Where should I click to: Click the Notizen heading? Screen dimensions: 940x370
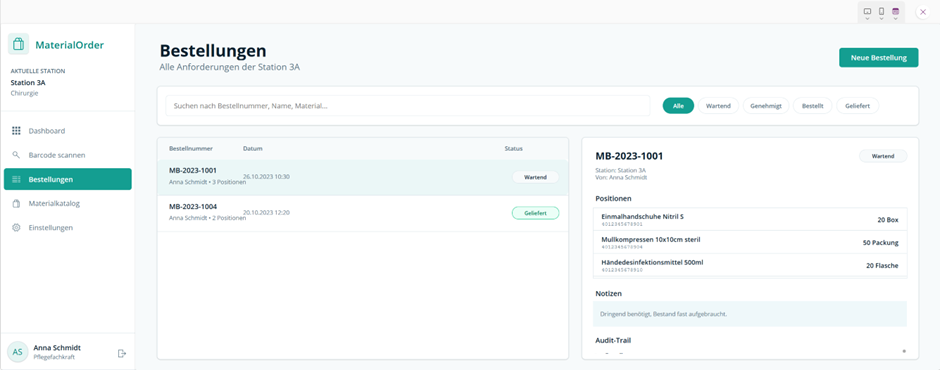608,294
